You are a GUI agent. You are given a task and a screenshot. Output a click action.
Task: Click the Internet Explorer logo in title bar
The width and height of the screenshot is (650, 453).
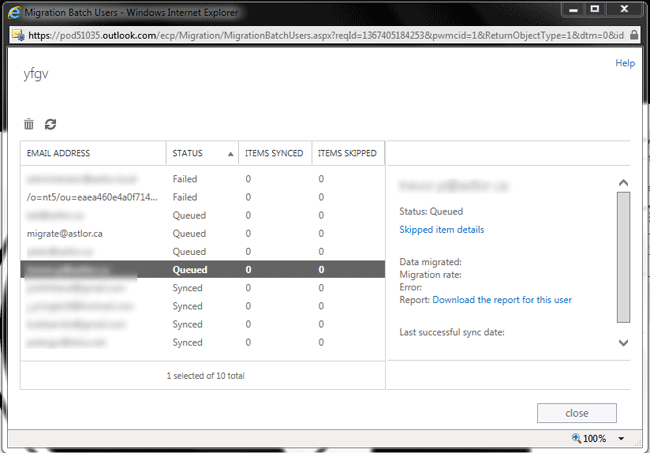tap(14, 12)
